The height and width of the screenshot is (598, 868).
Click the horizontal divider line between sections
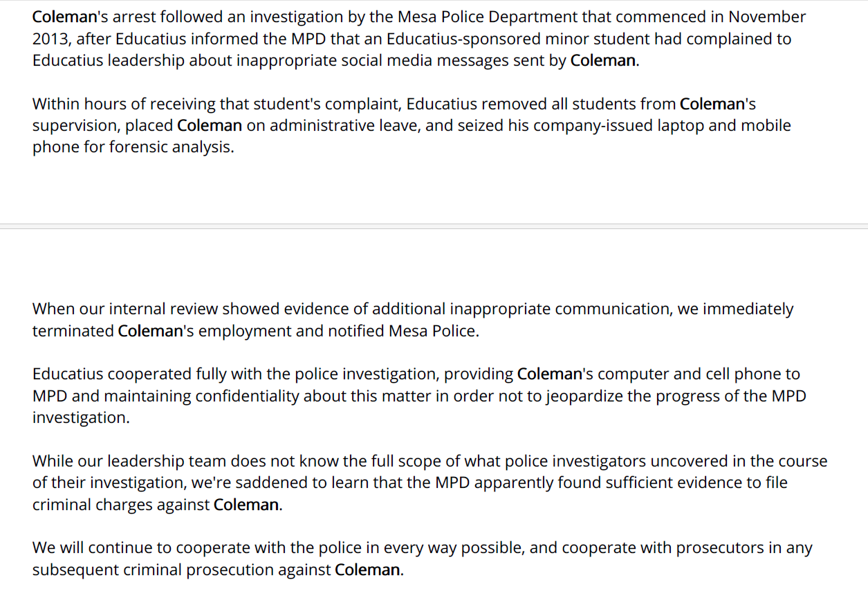(434, 226)
